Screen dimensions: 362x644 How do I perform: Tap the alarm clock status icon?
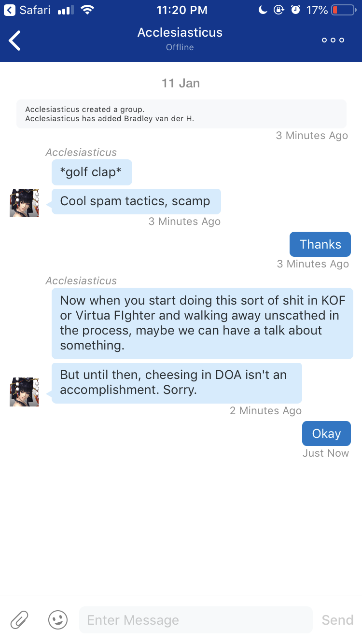click(296, 10)
